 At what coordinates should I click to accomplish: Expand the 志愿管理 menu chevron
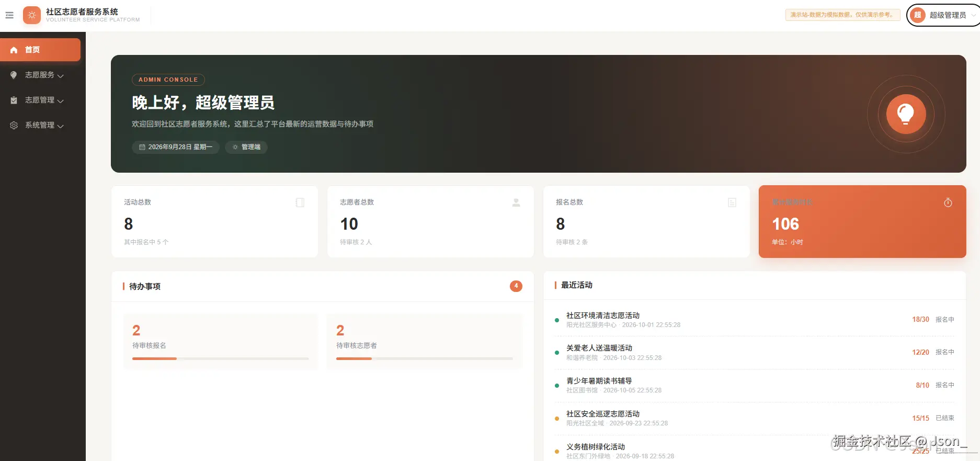[61, 101]
